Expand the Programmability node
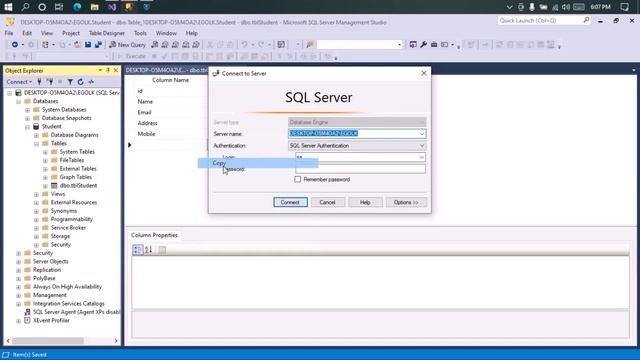Viewport: 640px width, 360px height. [36, 220]
